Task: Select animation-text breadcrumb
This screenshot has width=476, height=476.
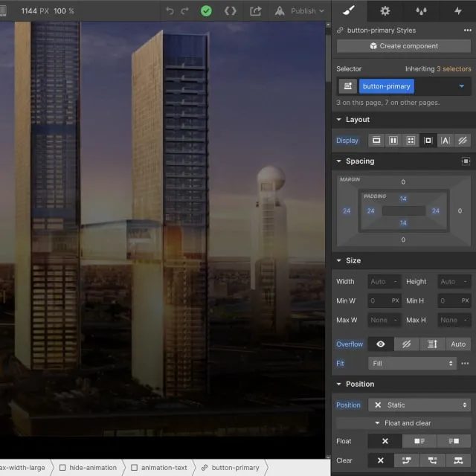Action: (x=159, y=468)
